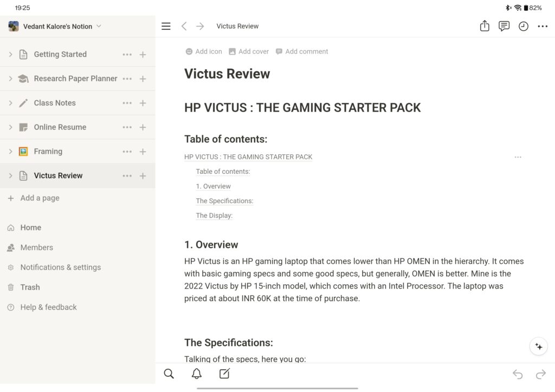Open the Trash

23,288
